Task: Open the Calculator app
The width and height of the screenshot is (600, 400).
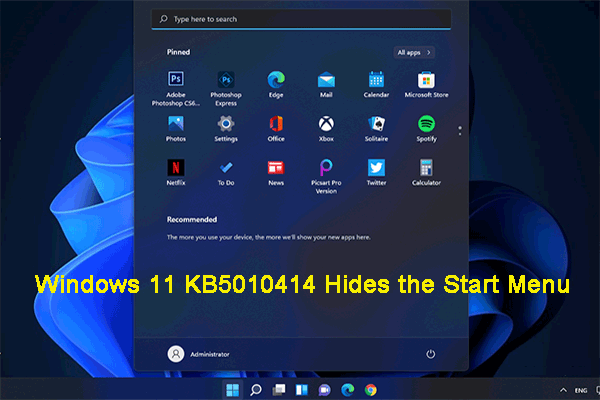Action: click(x=426, y=173)
